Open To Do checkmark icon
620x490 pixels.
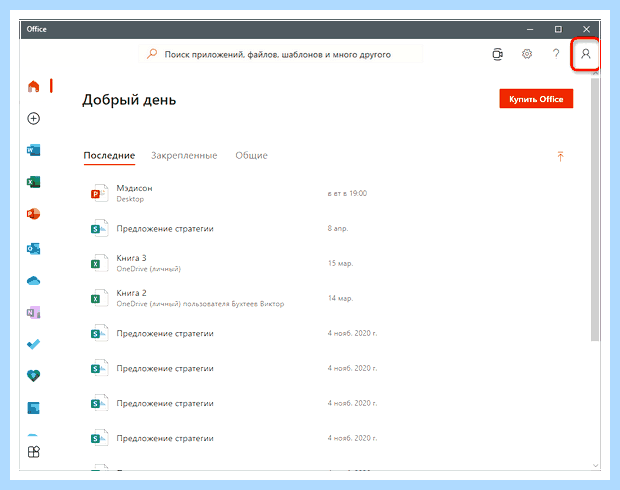(34, 344)
